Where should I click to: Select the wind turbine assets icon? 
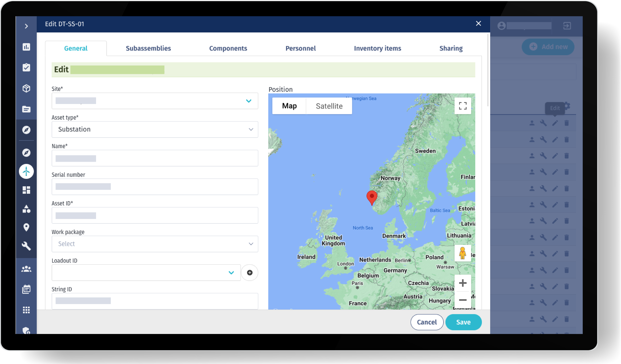point(26,171)
